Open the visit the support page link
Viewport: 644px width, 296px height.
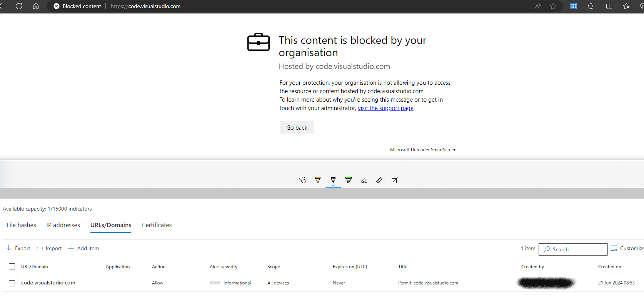(x=385, y=108)
